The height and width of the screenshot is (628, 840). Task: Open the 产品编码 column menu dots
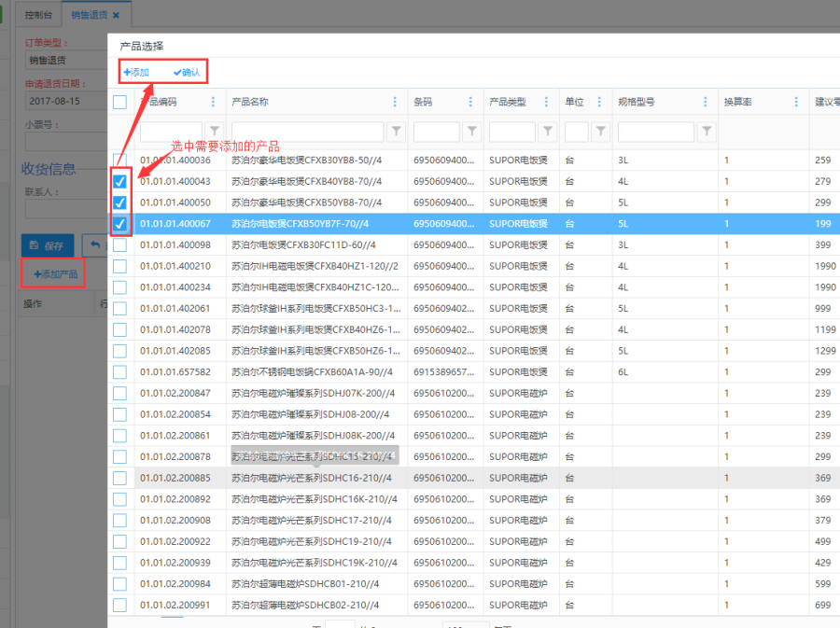[213, 103]
